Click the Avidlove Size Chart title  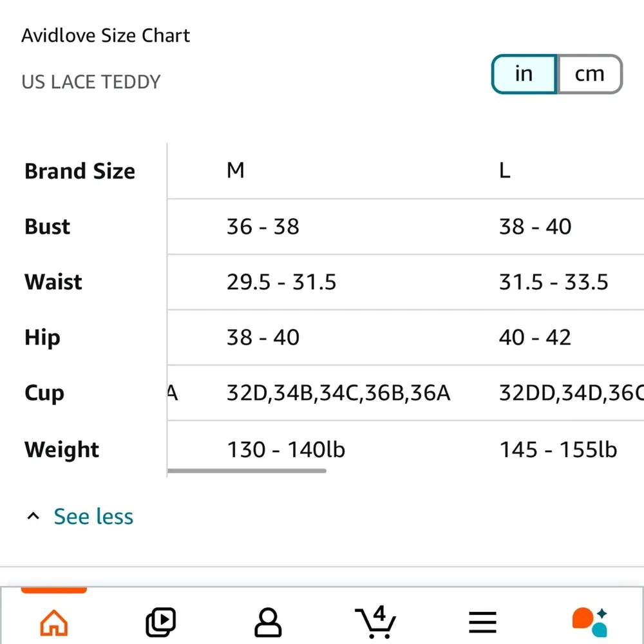pyautogui.click(x=106, y=35)
